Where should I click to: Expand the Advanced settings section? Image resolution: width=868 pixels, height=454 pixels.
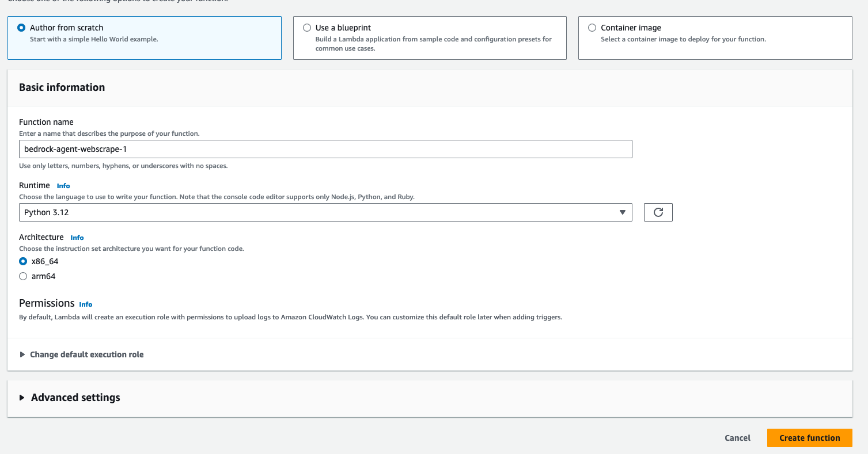pyautogui.click(x=70, y=398)
